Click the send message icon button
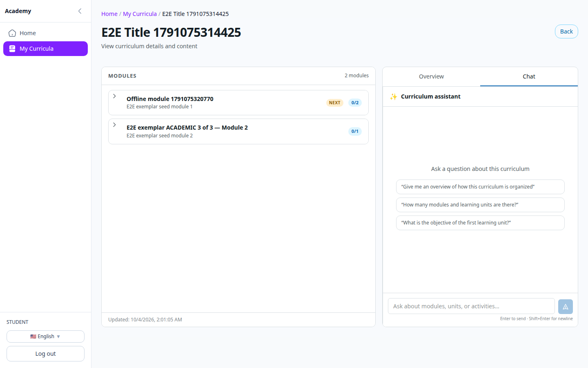588x368 pixels. (566, 307)
